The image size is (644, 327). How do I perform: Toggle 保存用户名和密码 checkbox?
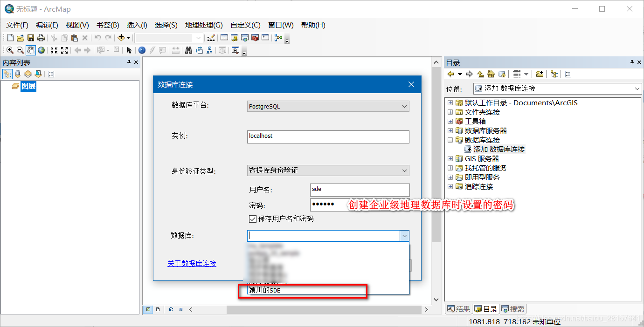click(253, 218)
